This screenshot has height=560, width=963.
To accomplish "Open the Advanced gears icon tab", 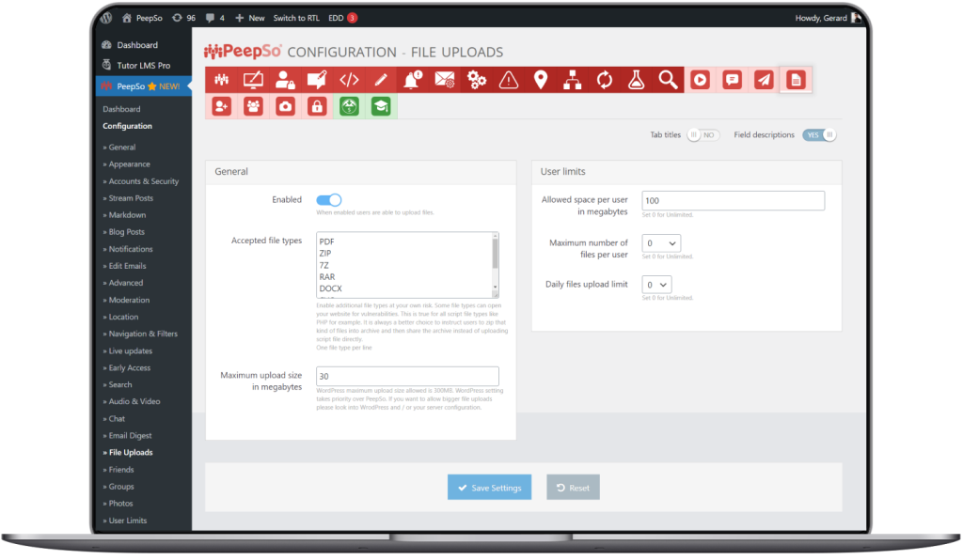I will (x=477, y=80).
